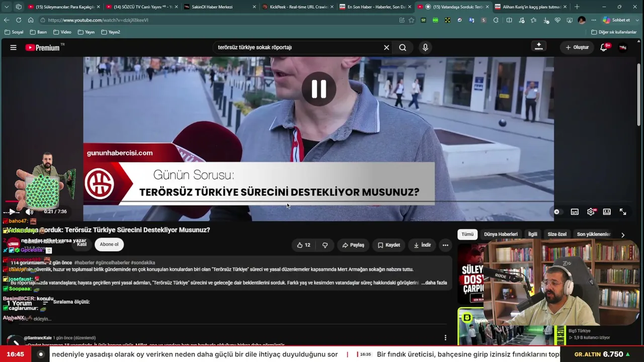Open the browser extensions puzzle icon
This screenshot has height=362, width=644.
pyautogui.click(x=496, y=20)
